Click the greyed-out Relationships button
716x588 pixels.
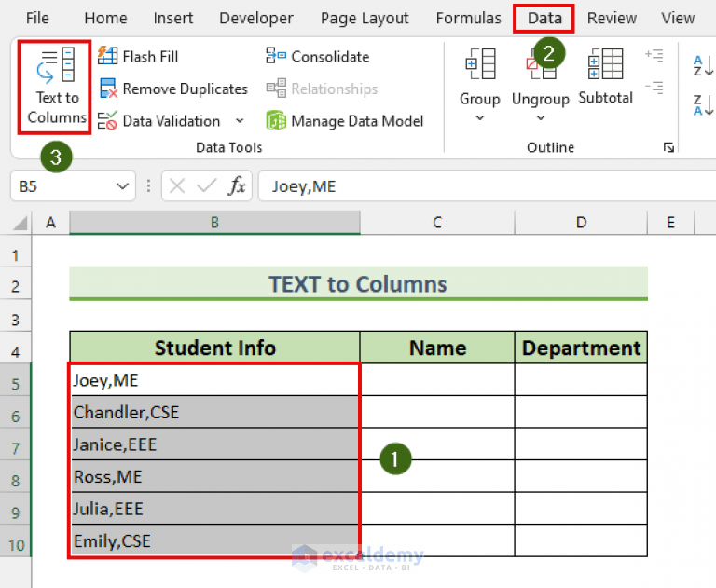(323, 89)
